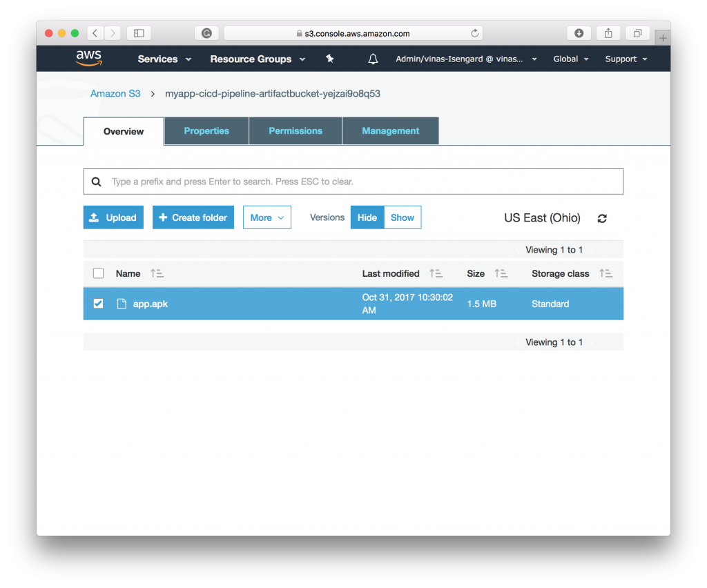Sort objects by Name column icon

pos(157,273)
